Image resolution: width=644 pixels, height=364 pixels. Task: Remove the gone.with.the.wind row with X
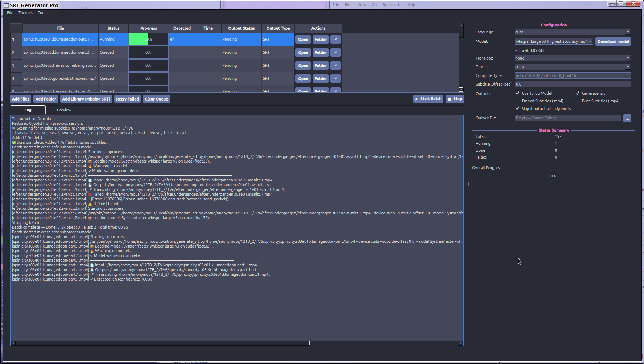[336, 79]
